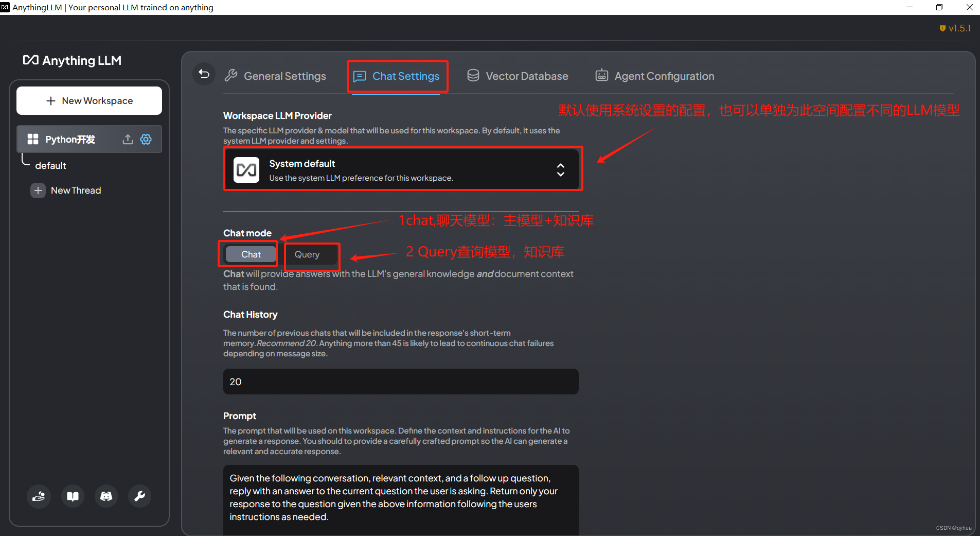The width and height of the screenshot is (980, 536).
Task: Click the AnythingLLM logo in provider dropdown
Action: point(246,170)
